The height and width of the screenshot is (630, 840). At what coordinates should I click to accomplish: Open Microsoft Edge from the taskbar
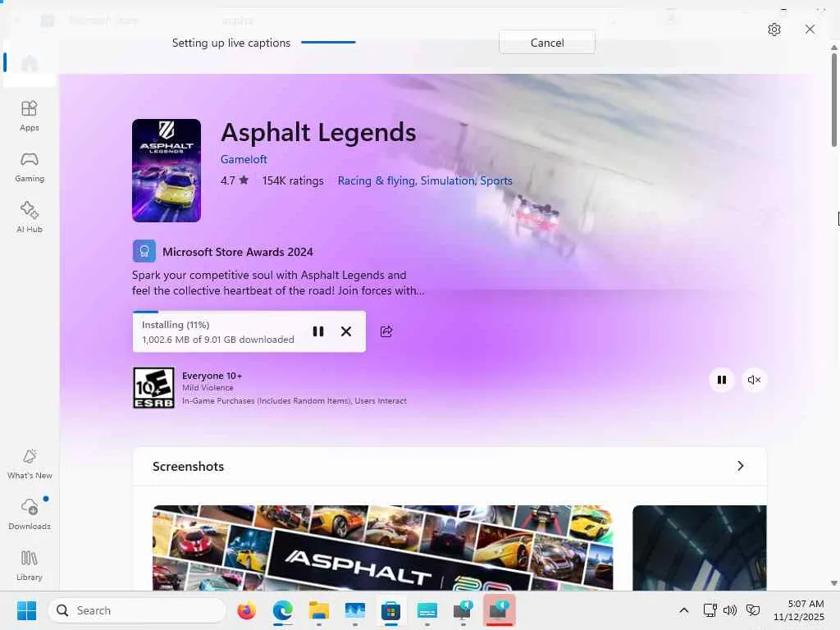[282, 610]
